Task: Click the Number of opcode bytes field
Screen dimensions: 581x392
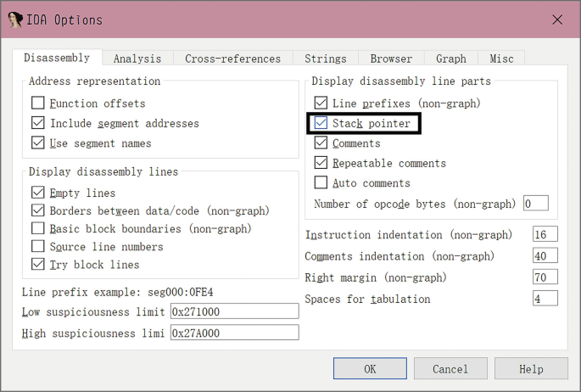Action: (x=536, y=204)
